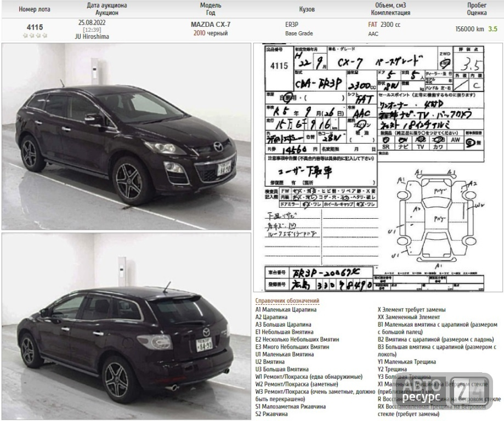Click the U2 Вмятина legend entry
Image resolution: width=504 pixels, height=421 pixels.
270,362
